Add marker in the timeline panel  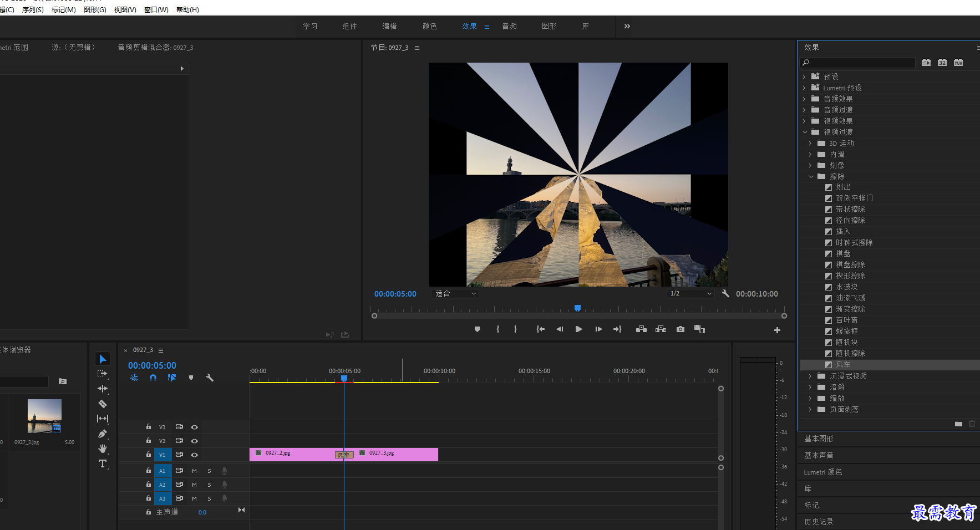click(191, 378)
